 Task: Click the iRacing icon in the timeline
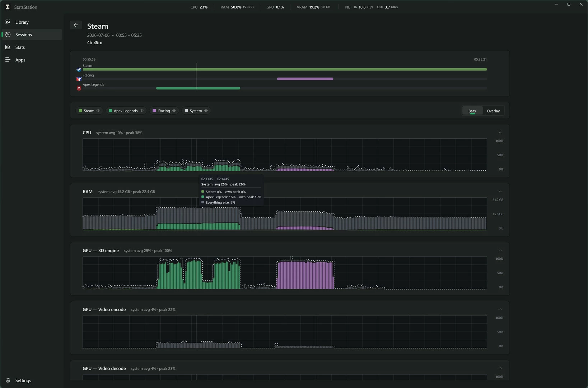[79, 79]
